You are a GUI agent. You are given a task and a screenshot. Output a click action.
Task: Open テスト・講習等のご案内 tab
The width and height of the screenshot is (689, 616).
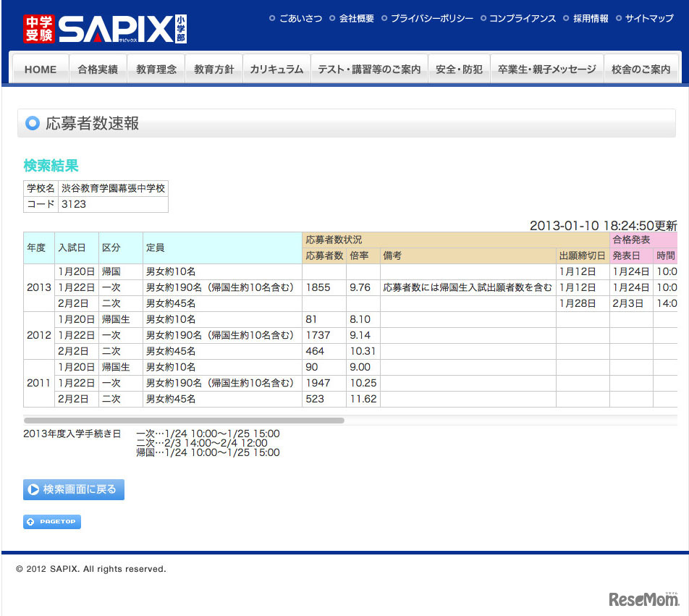coord(369,69)
